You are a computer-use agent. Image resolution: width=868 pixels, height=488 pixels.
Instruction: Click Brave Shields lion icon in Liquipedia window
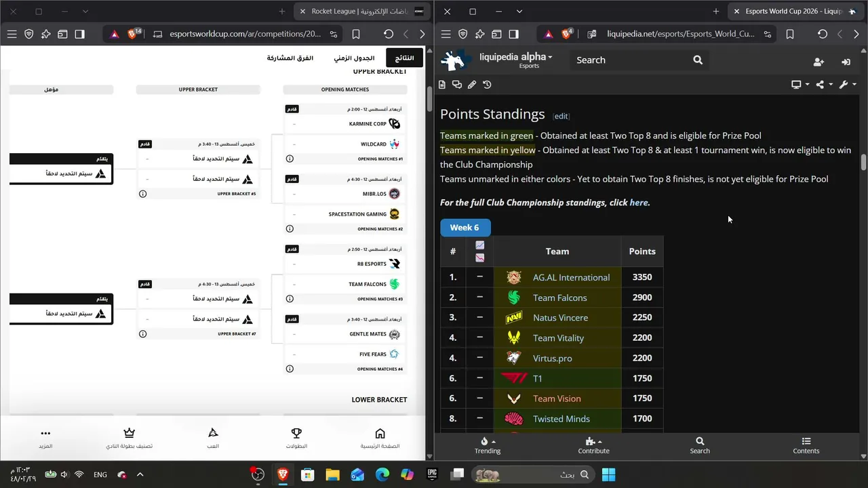(567, 34)
